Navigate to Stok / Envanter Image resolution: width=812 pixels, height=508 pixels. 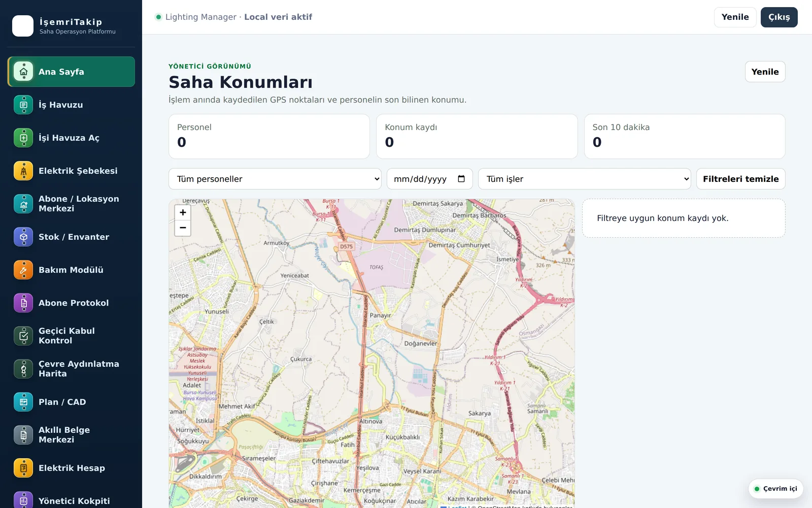point(71,237)
